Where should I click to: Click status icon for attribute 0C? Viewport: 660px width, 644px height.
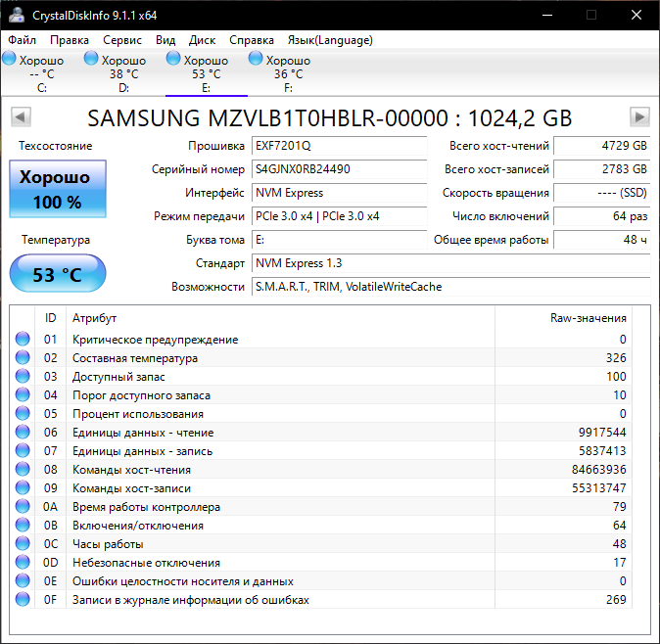[23, 543]
